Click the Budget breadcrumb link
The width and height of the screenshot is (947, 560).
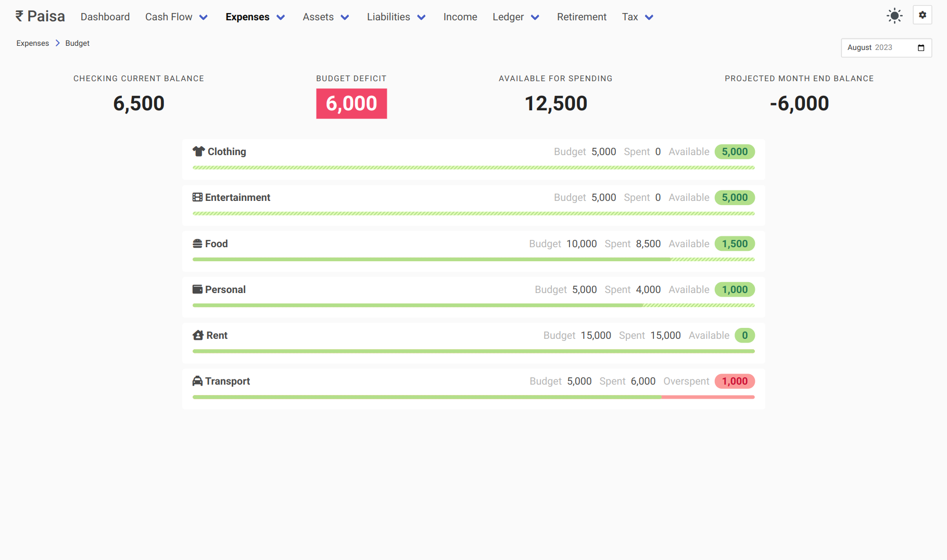pyautogui.click(x=77, y=43)
